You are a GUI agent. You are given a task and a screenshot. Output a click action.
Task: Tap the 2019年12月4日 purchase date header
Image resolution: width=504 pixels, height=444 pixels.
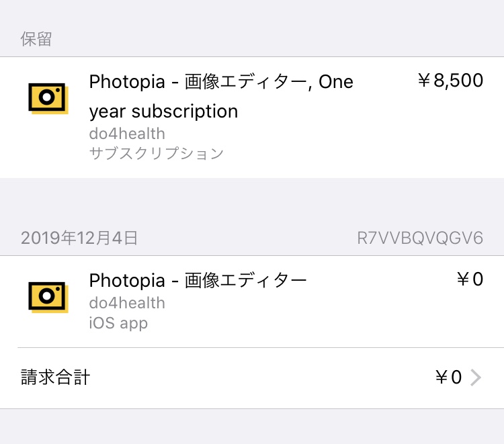[x=79, y=238]
